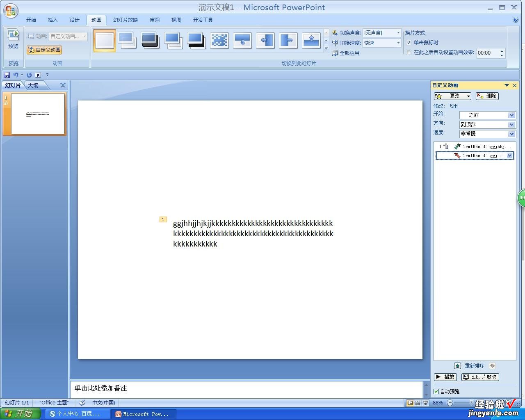Screen dimensions: 525x420
Task: Apply the wipe up transition effect
Action: pos(311,40)
